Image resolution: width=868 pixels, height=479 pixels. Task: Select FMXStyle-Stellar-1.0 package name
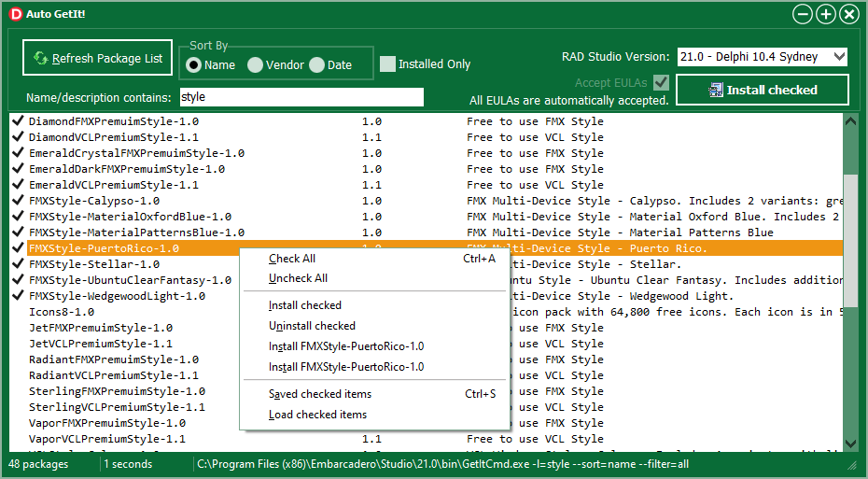94,264
